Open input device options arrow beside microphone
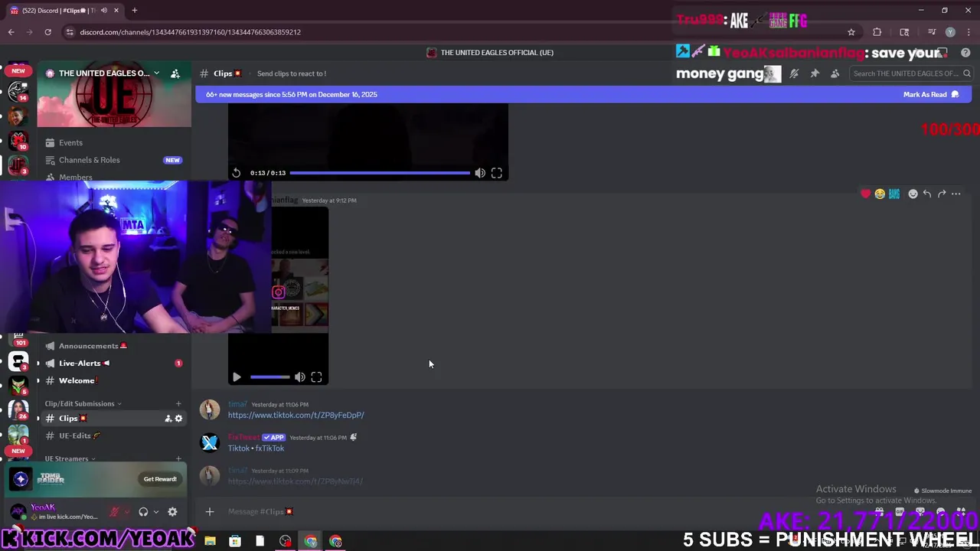This screenshot has height=551, width=980. click(127, 512)
